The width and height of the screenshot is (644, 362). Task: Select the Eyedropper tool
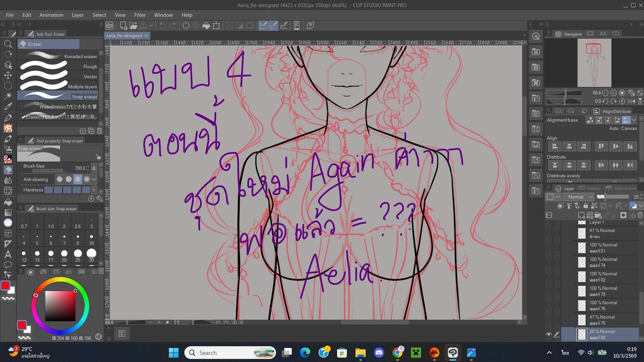8,107
